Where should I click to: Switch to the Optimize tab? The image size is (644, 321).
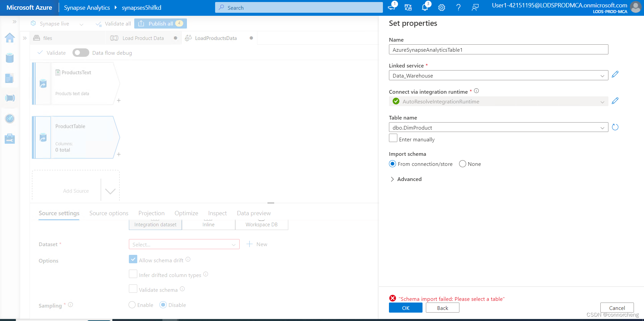point(186,213)
